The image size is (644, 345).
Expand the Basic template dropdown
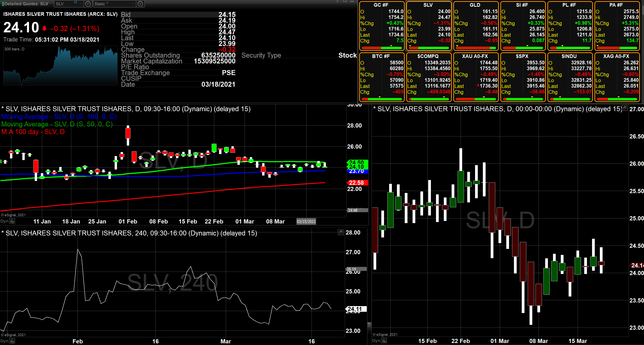pyautogui.click(x=133, y=4)
